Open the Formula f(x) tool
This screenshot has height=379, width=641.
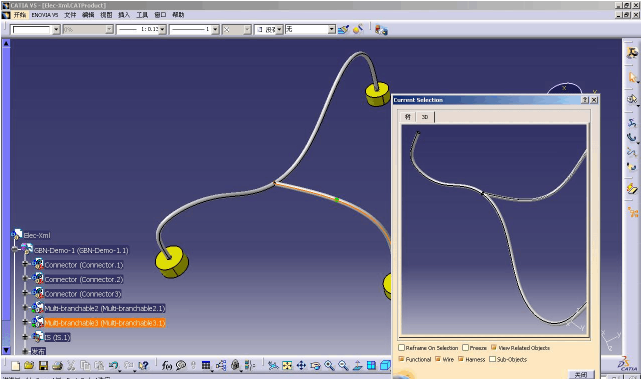point(166,366)
